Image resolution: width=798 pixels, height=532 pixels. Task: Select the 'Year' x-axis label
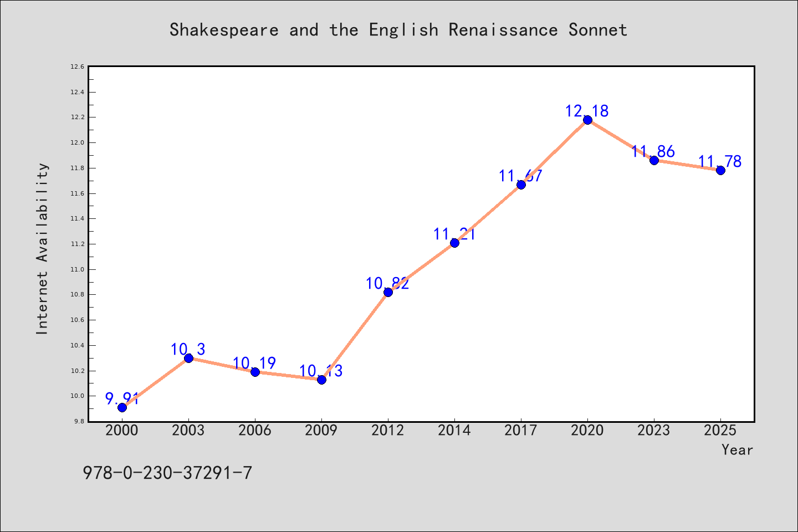(737, 449)
